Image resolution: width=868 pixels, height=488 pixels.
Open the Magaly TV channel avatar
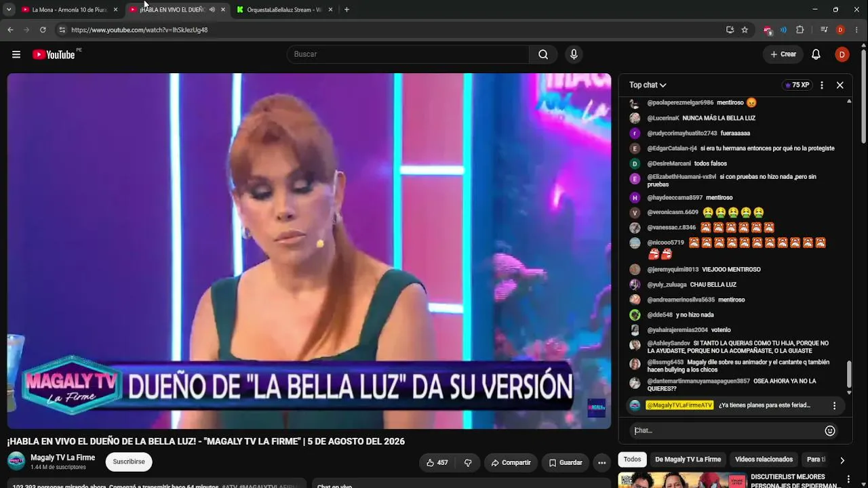pos(16,462)
